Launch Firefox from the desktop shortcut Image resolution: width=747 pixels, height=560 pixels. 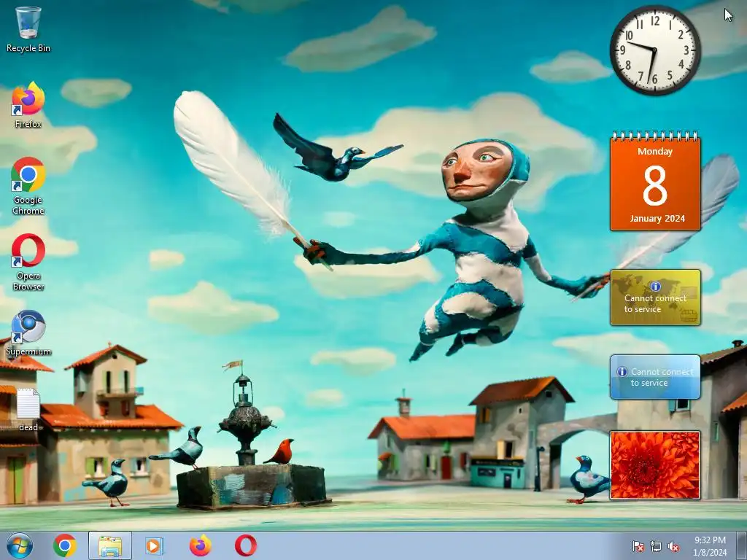point(28,105)
